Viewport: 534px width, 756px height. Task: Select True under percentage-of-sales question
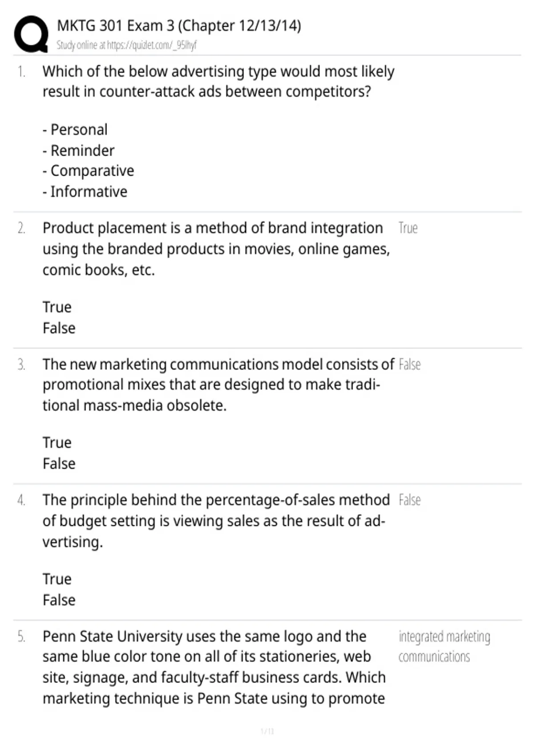coord(57,579)
